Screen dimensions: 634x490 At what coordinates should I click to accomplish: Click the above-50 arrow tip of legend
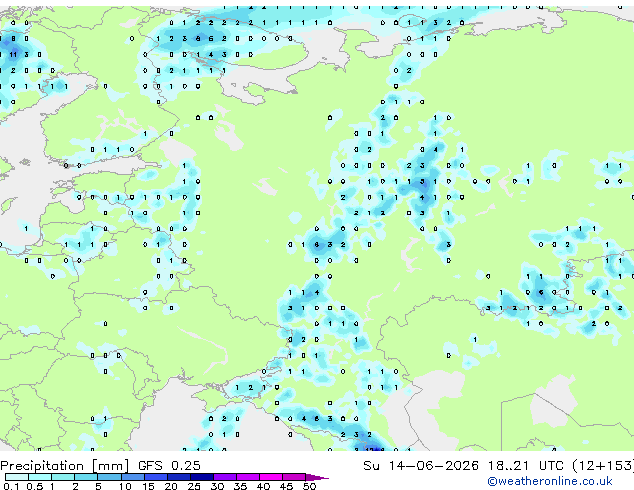tap(317, 477)
